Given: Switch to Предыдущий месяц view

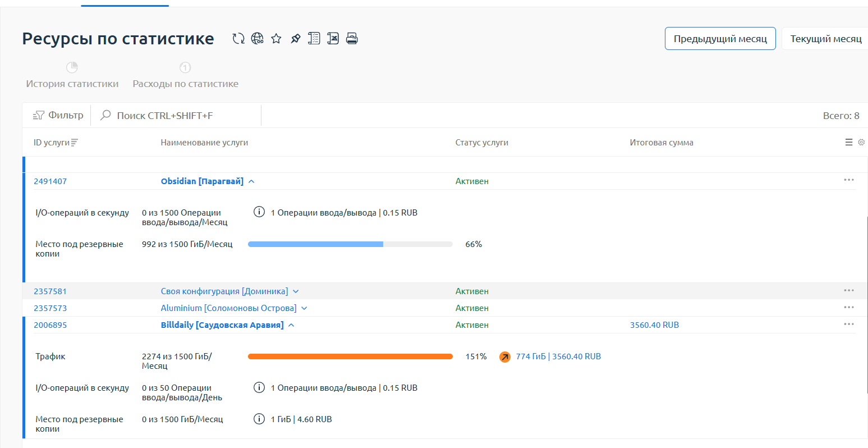Looking at the screenshot, I should pyautogui.click(x=720, y=39).
